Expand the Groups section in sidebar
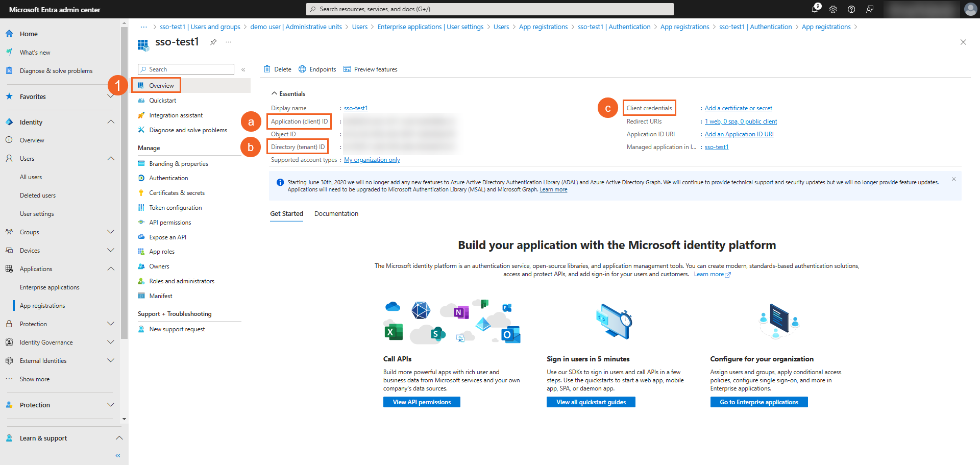The image size is (980, 465). point(111,232)
